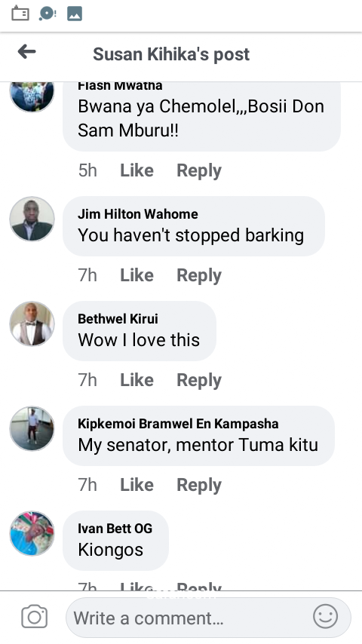
Task: Reply to 'My senator, mentor Tuma kitu'
Action: (x=199, y=485)
